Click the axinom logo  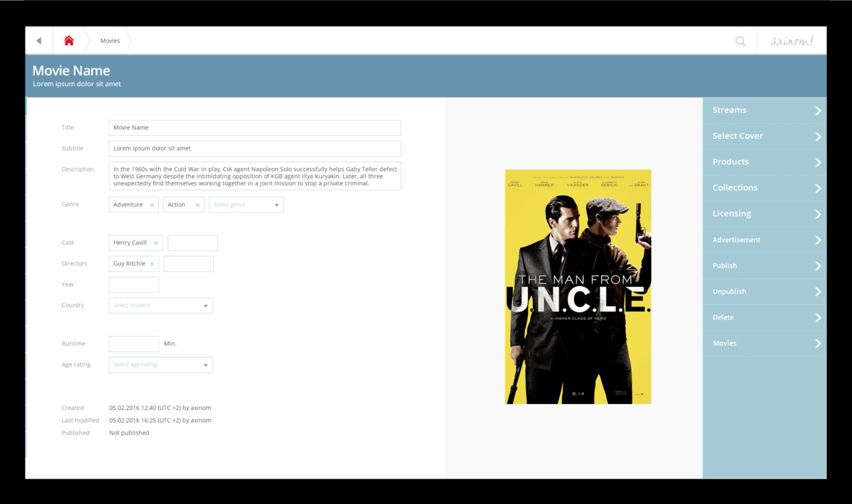791,41
